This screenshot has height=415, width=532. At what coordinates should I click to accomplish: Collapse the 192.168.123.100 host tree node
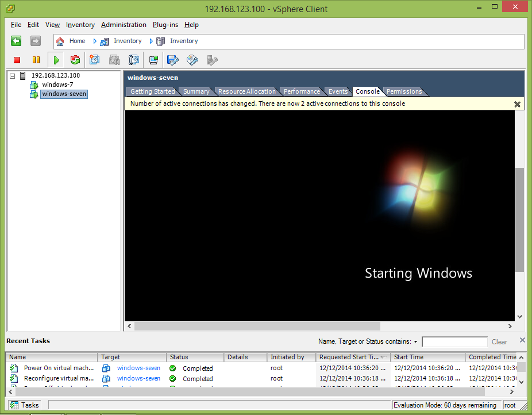click(13, 76)
